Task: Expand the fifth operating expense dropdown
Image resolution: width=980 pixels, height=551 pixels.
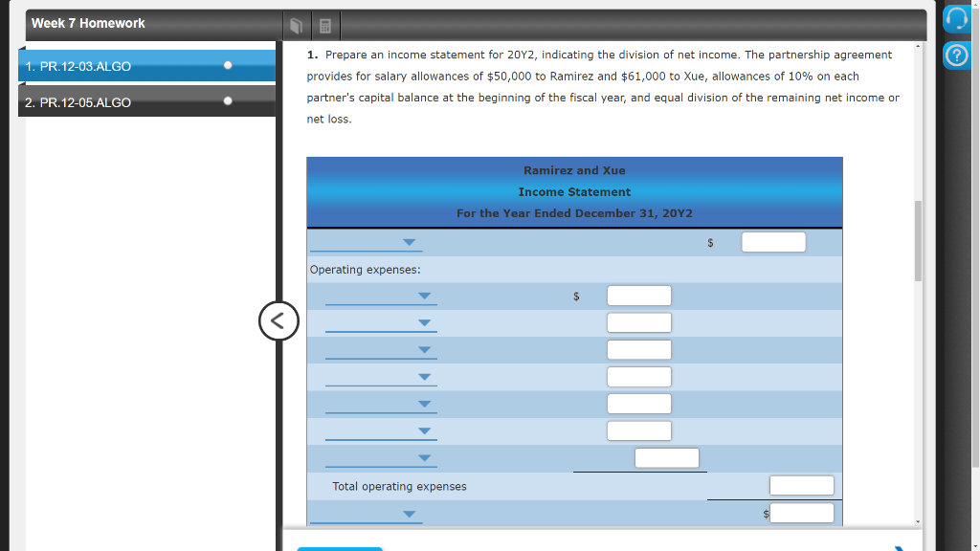Action: [381, 405]
